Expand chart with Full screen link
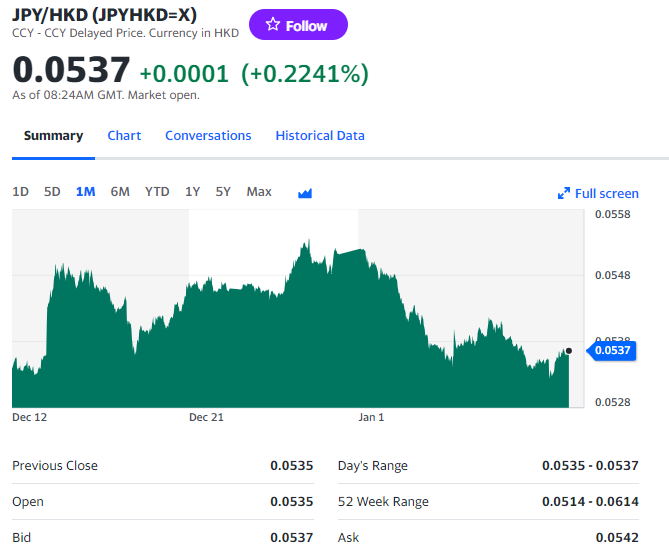This screenshot has width=669, height=558. (598, 193)
